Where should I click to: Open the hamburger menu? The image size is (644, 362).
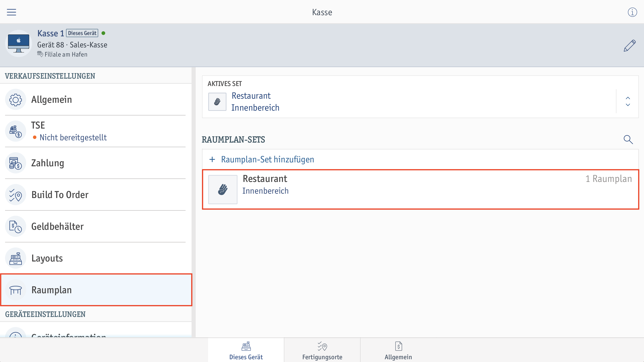11,12
